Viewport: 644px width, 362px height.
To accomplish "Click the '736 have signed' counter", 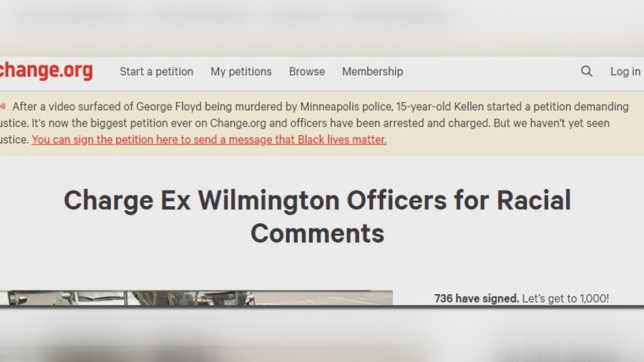I will pos(477,299).
